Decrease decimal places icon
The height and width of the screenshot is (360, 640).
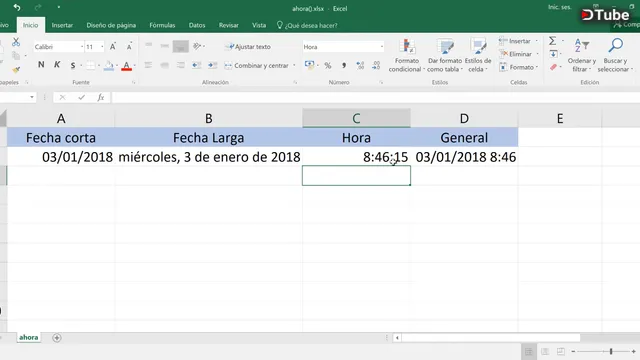(x=376, y=65)
